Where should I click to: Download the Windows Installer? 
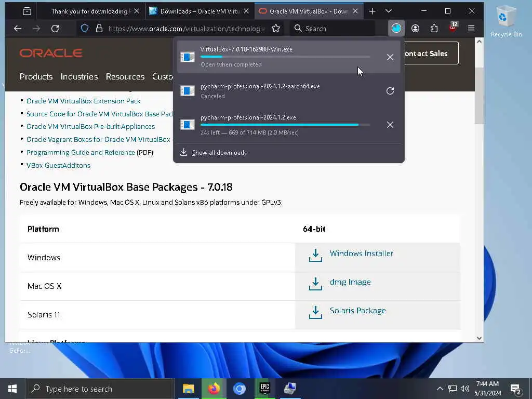tap(362, 254)
